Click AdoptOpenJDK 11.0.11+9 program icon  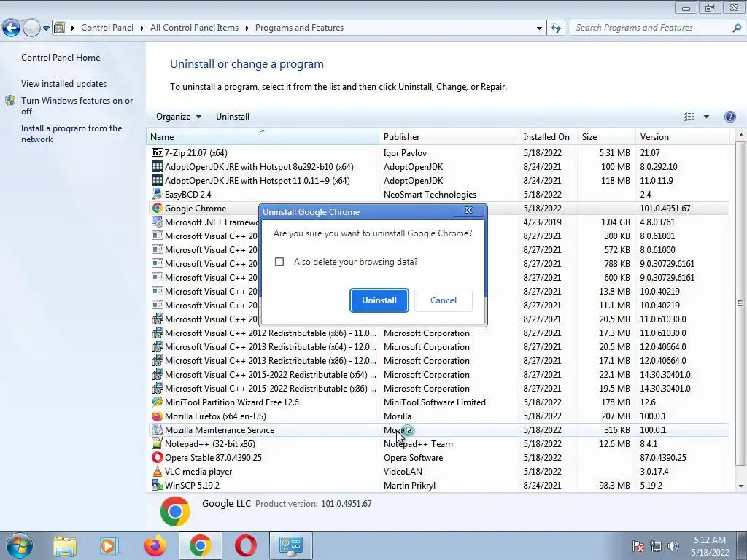[158, 181]
